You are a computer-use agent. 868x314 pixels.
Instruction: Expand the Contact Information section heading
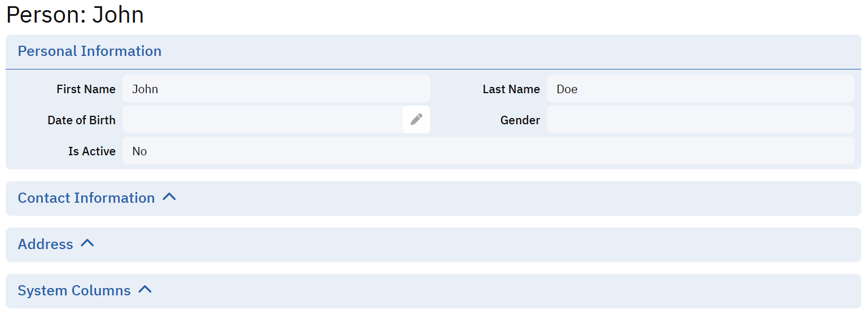(86, 198)
